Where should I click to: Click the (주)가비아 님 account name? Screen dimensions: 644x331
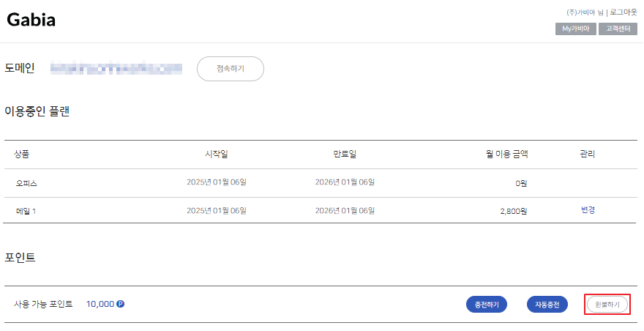coord(585,12)
